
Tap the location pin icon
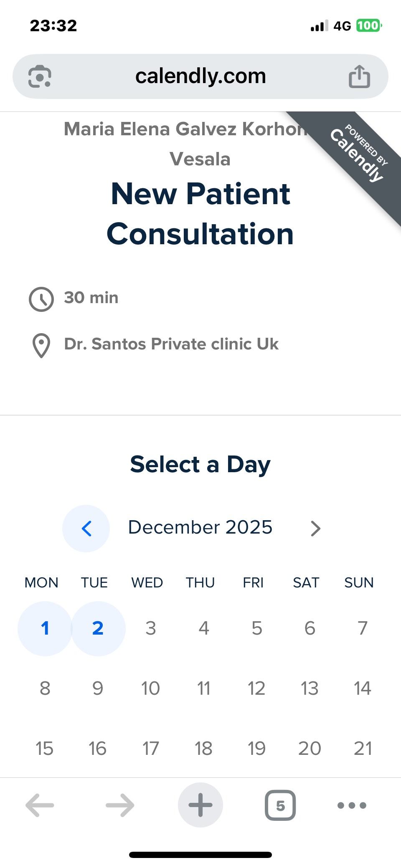[x=41, y=345]
